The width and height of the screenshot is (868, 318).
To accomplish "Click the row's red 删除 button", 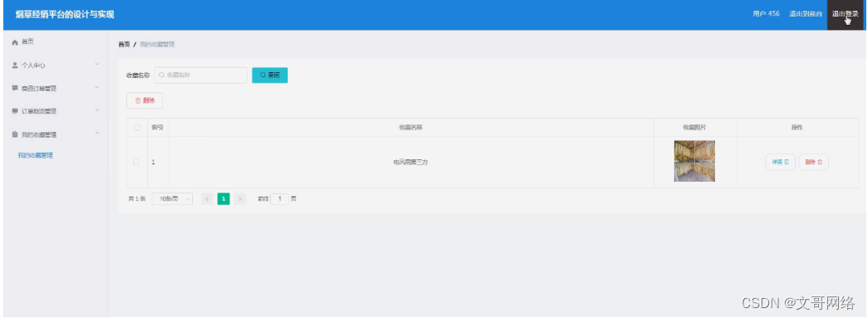I will point(814,162).
